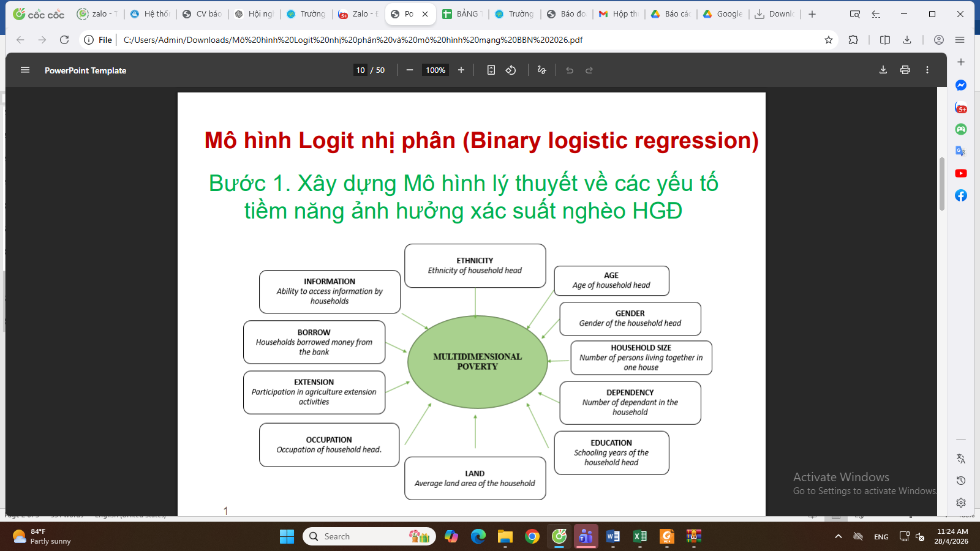
Task: Print the PDF document
Action: 905,70
